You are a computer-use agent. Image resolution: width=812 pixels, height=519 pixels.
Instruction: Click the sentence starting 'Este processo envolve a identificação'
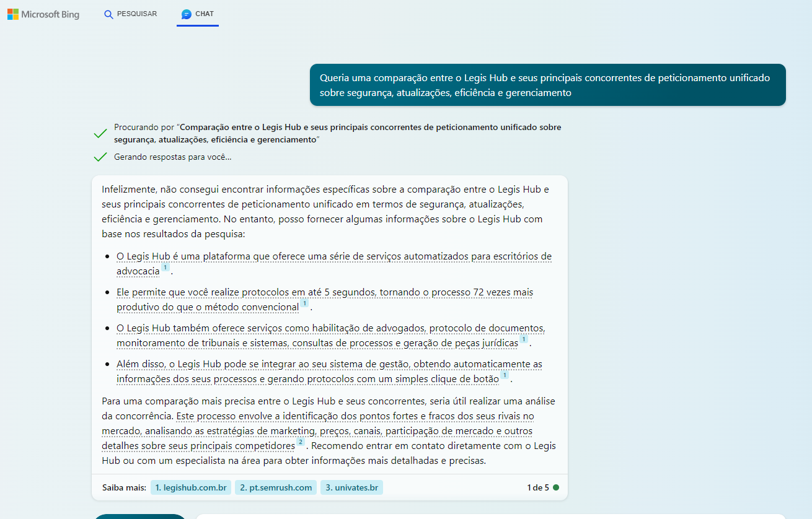click(x=319, y=430)
